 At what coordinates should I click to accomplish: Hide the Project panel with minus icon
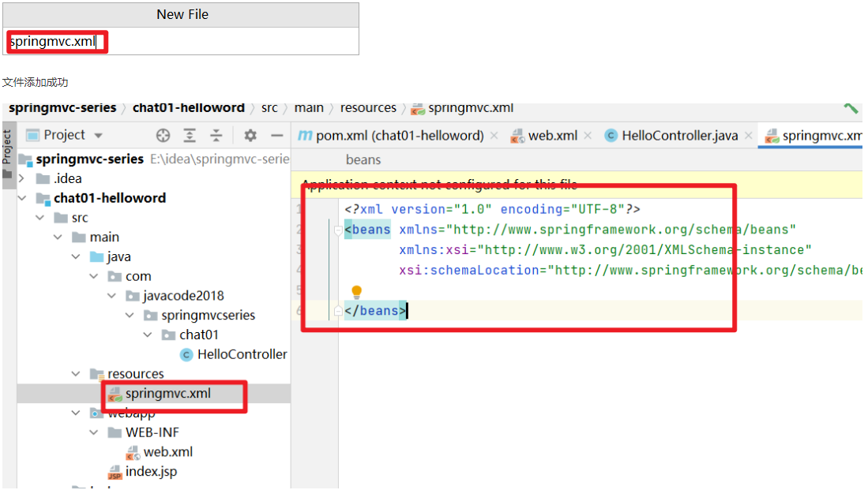276,135
